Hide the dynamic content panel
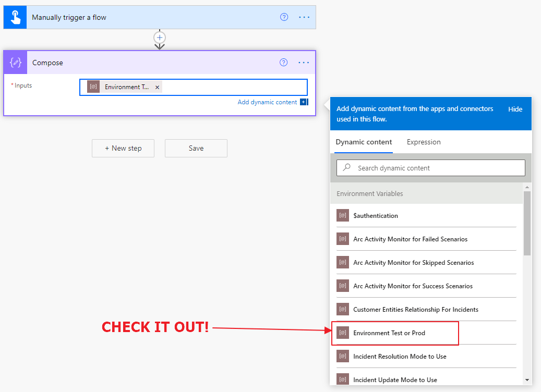The height and width of the screenshot is (392, 541). coord(515,109)
